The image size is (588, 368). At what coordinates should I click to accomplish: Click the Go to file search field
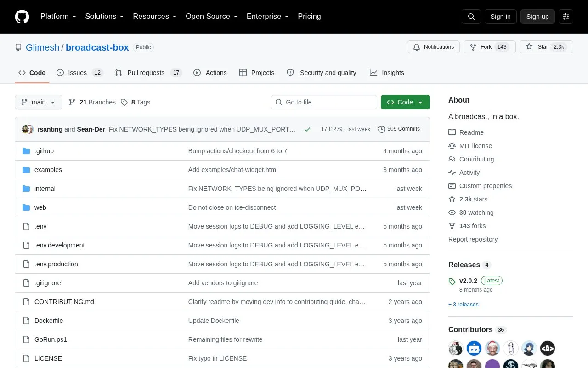click(324, 102)
